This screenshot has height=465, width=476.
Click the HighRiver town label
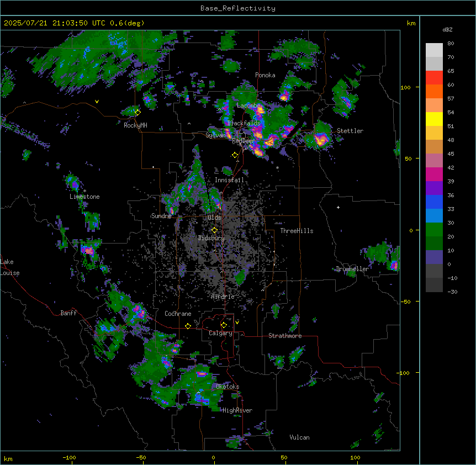coord(237,410)
